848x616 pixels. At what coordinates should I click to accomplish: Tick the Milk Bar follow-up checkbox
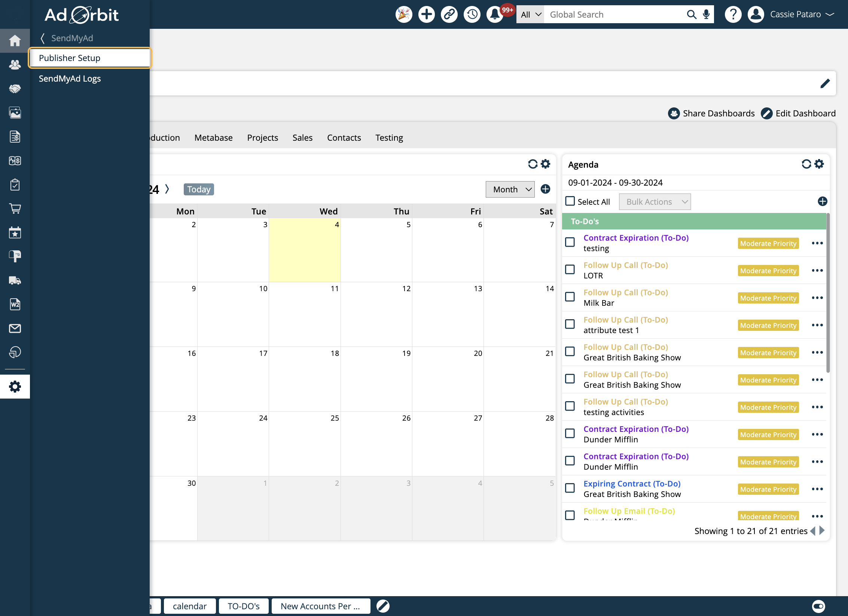[x=570, y=297]
